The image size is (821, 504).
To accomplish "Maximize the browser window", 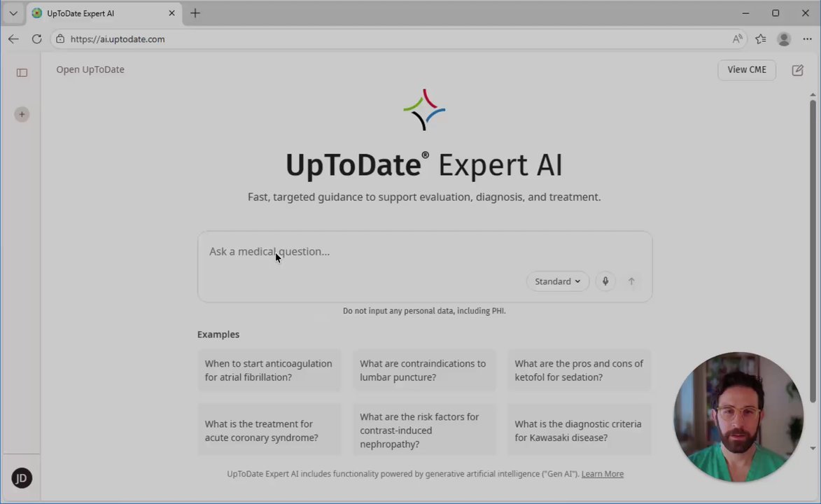I will pos(776,13).
